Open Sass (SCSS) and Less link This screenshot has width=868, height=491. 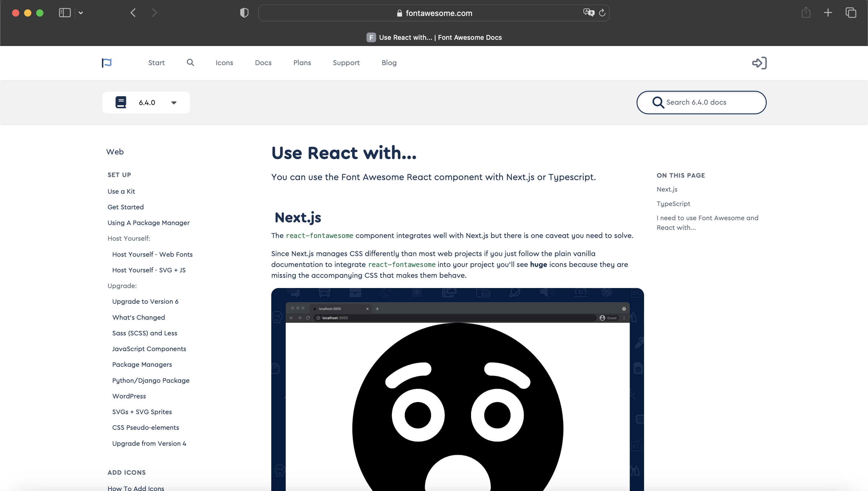[x=145, y=333]
